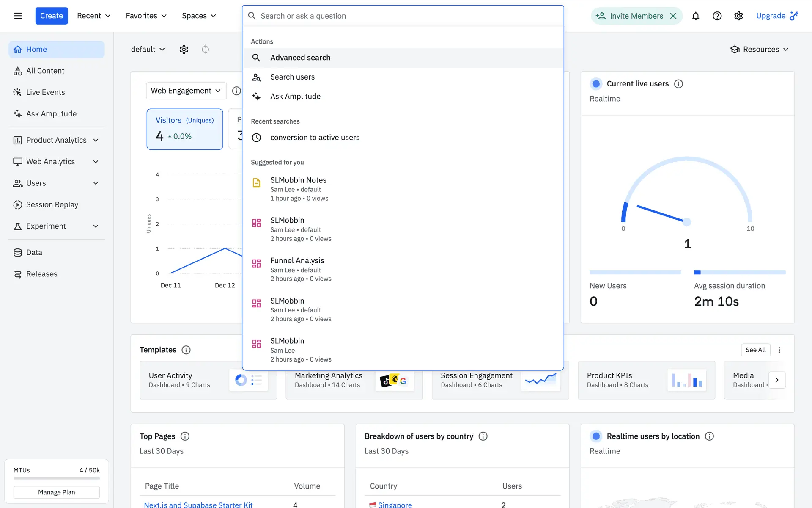
Task: Open the notifications bell icon
Action: pyautogui.click(x=696, y=16)
